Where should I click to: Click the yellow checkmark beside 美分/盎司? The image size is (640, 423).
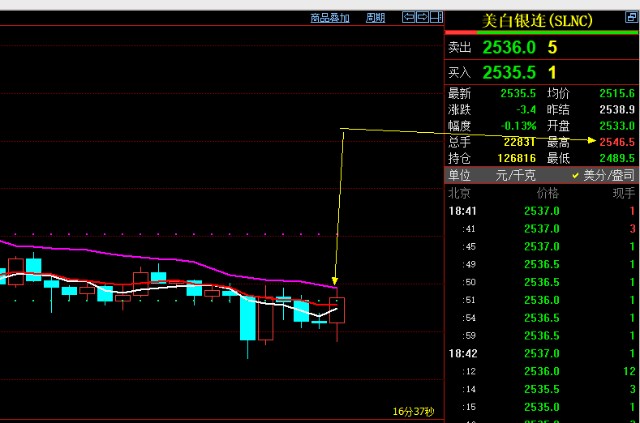point(575,175)
